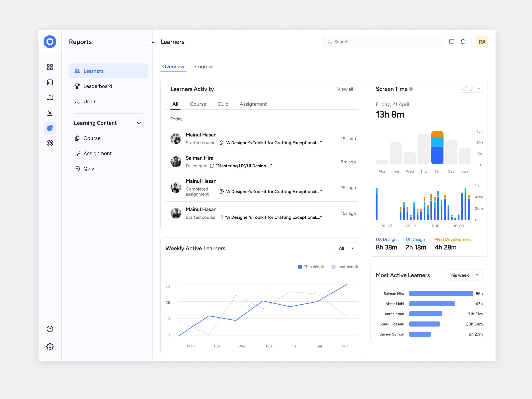Open the help question mark icon
This screenshot has height=399, width=532.
click(50, 329)
